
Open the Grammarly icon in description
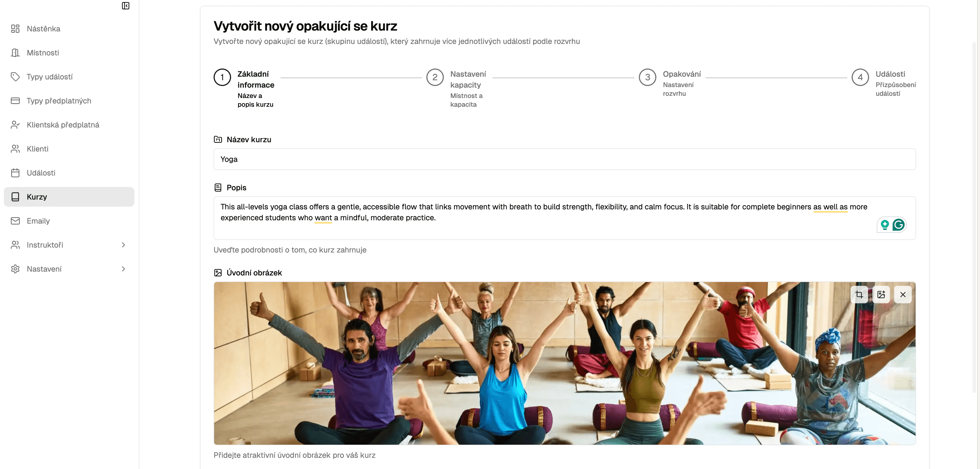(x=899, y=225)
